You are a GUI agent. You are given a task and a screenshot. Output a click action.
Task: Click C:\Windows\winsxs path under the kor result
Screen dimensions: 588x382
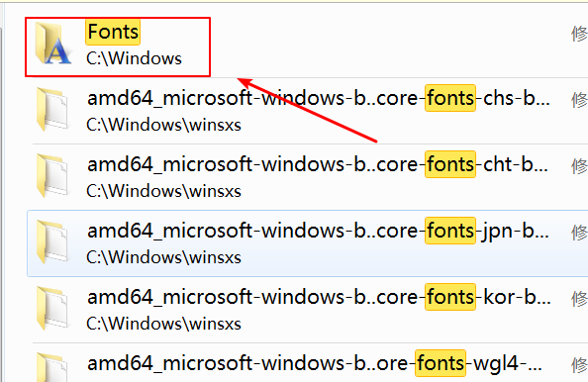(163, 324)
